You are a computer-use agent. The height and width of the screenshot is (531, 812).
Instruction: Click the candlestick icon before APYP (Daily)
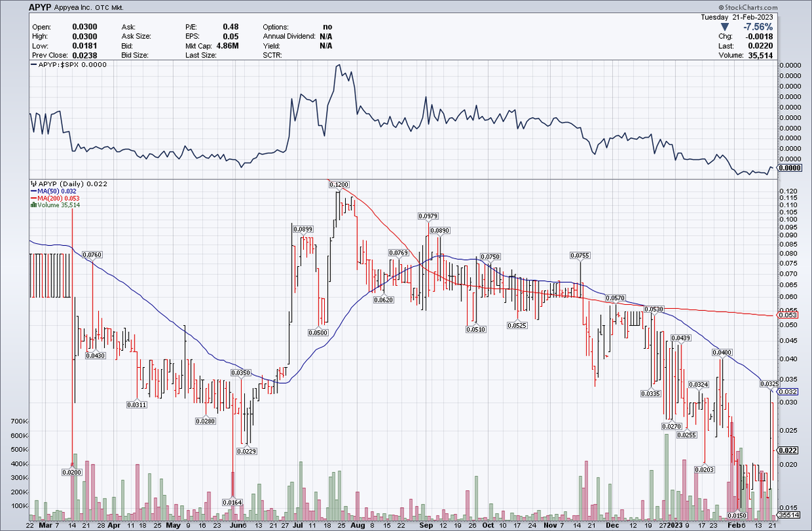32,184
